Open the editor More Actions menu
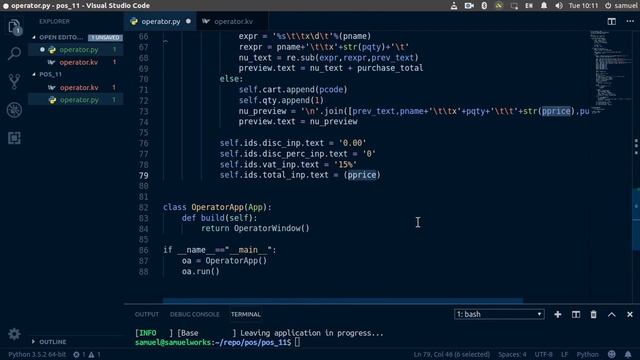 [x=630, y=21]
